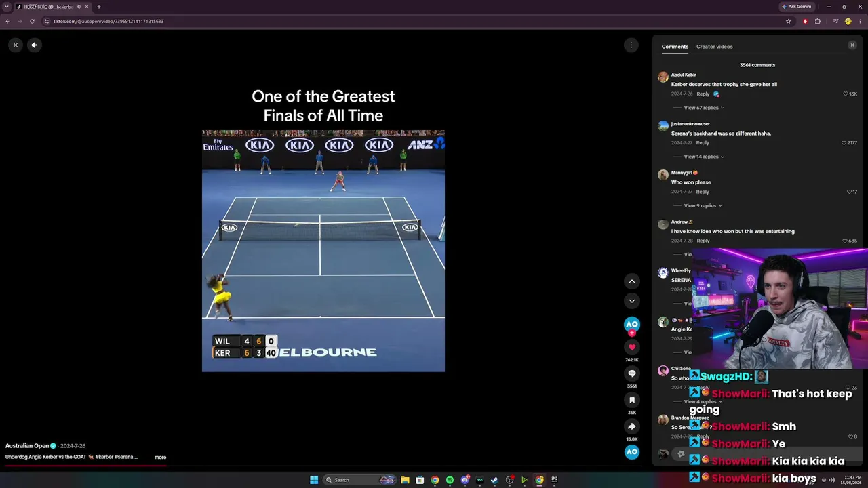Switch to the Comments tab
868x488 pixels.
coord(675,47)
